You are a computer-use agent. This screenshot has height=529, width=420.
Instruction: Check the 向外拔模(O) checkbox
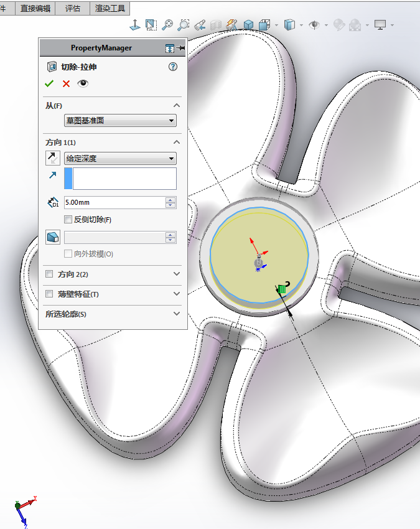coord(68,254)
